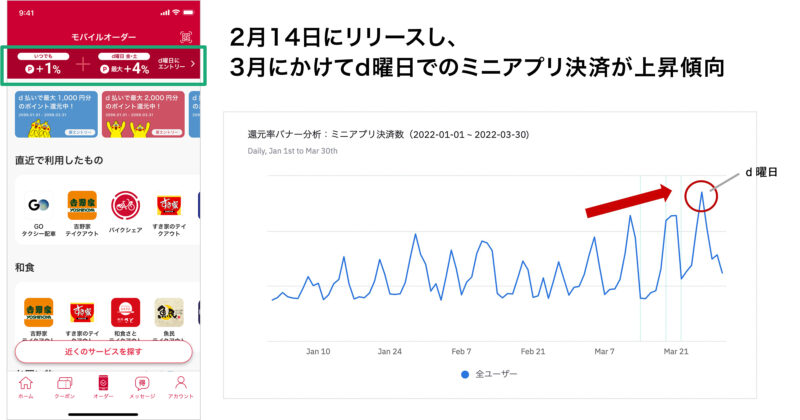Open すき家のテイクアウト in recently used

pos(169,205)
